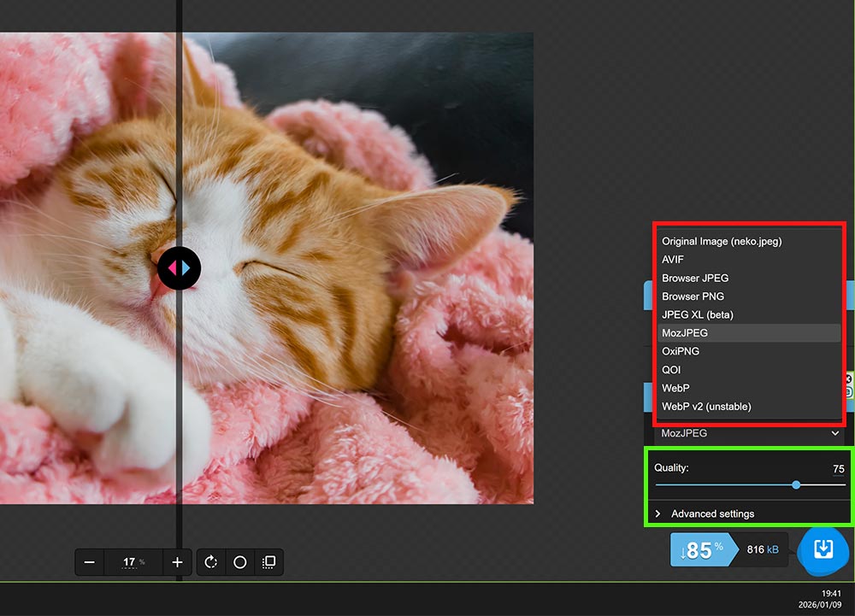Select QOI format option
The image size is (855, 616).
tap(749, 370)
